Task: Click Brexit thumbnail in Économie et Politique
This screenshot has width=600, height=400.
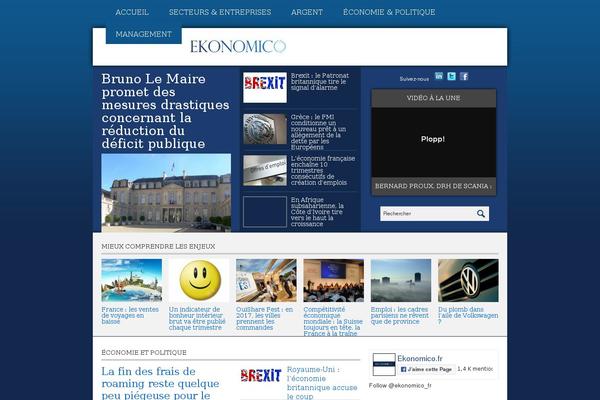Action: click(261, 376)
